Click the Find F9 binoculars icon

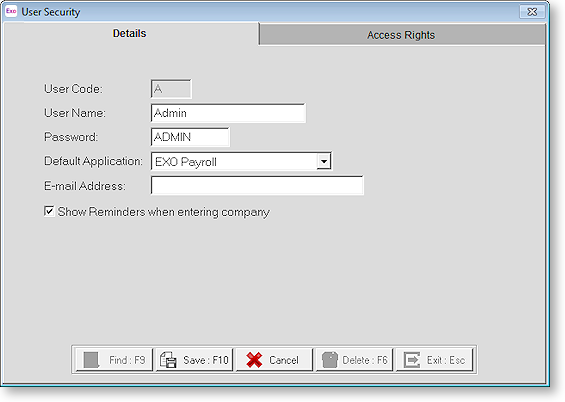[91, 360]
